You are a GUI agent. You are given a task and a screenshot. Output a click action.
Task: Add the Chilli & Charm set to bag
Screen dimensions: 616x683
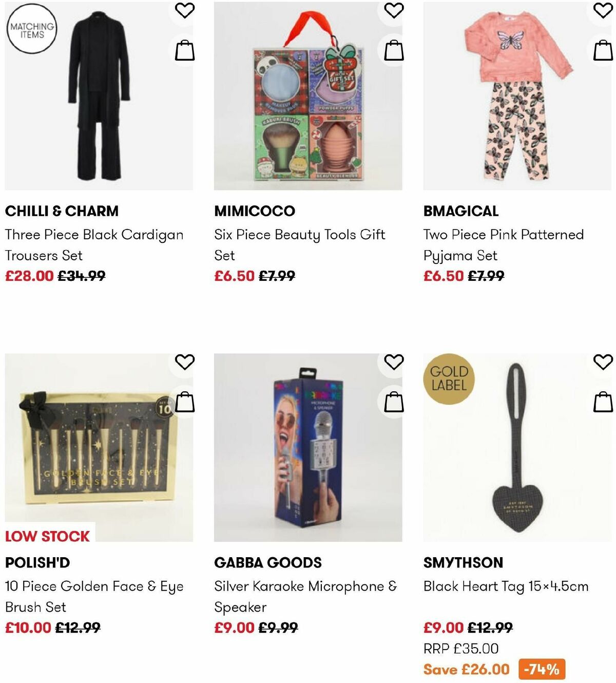(x=185, y=50)
